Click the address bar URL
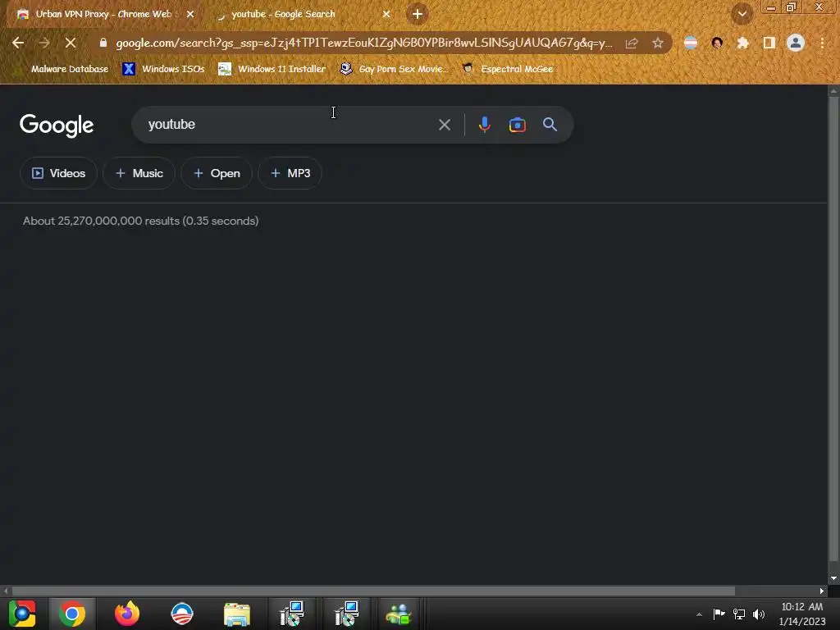This screenshot has width=840, height=630. pyautogui.click(x=363, y=43)
